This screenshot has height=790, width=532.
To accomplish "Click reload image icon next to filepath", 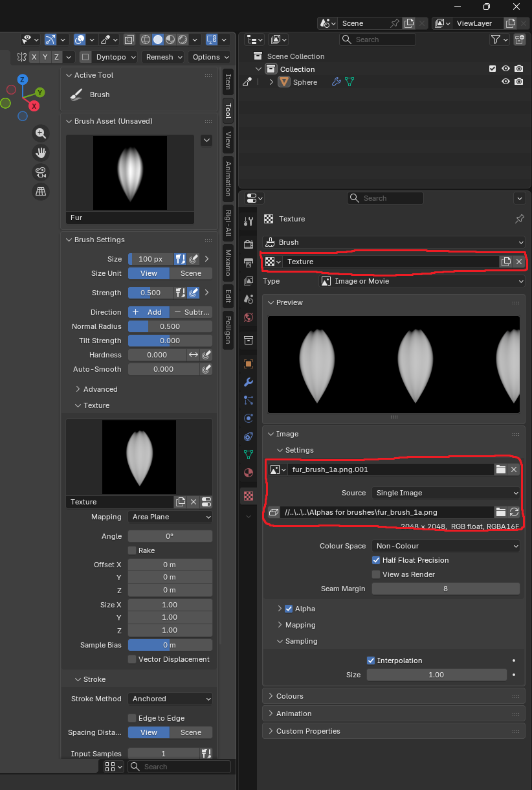I will pyautogui.click(x=514, y=512).
